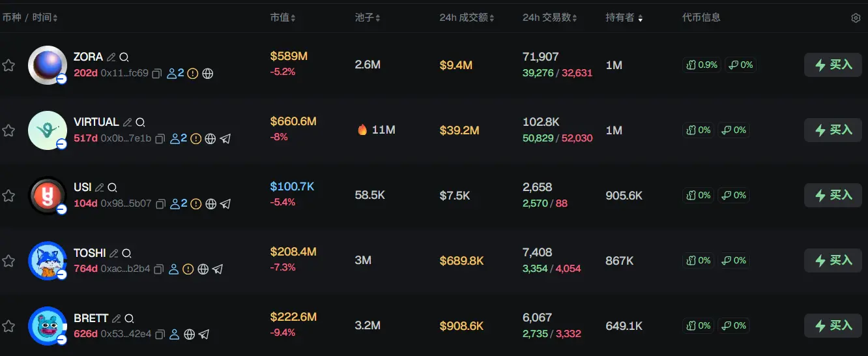The image size is (868, 356).
Task: Toggle favorite star for TOSHI
Action: pyautogui.click(x=8, y=261)
